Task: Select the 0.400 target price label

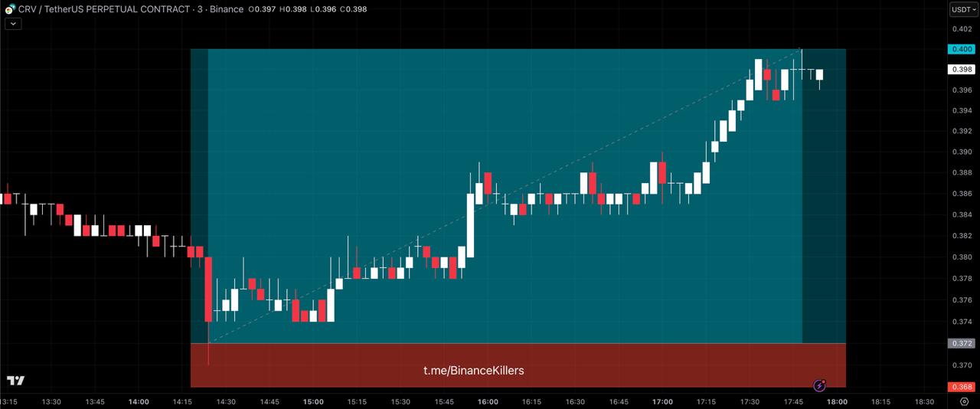Action: click(x=961, y=49)
